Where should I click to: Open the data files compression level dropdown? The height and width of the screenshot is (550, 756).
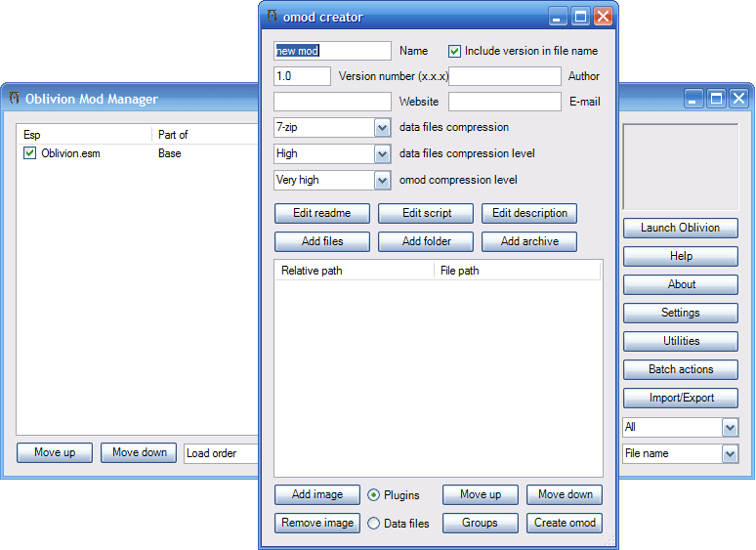tap(382, 154)
